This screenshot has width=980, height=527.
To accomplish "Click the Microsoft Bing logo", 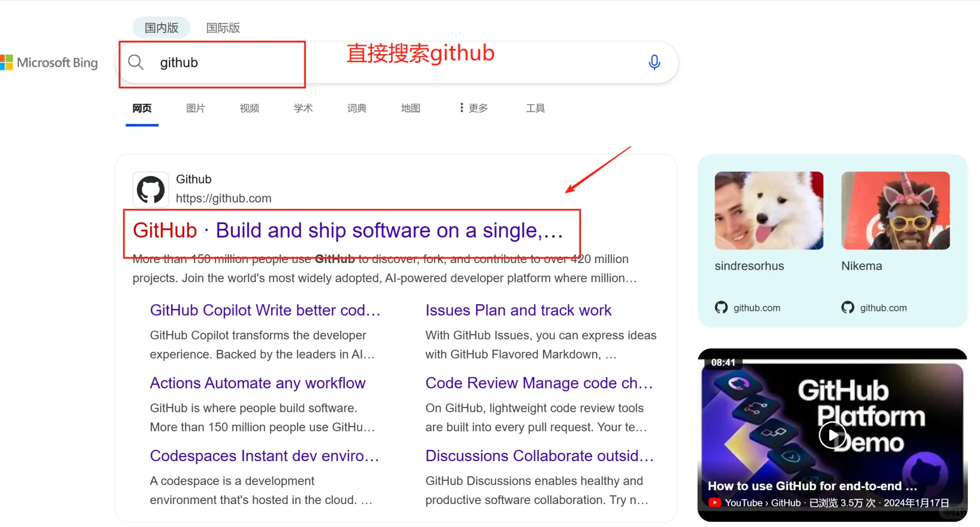I will [x=50, y=62].
